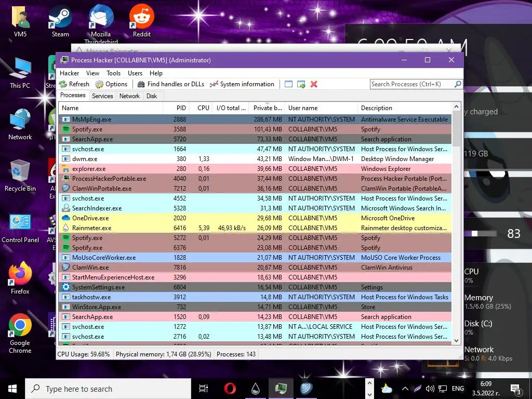Viewport: 532px width, 399px height.
Task: Open the Recycle Bin desktop icon
Action: point(20,176)
